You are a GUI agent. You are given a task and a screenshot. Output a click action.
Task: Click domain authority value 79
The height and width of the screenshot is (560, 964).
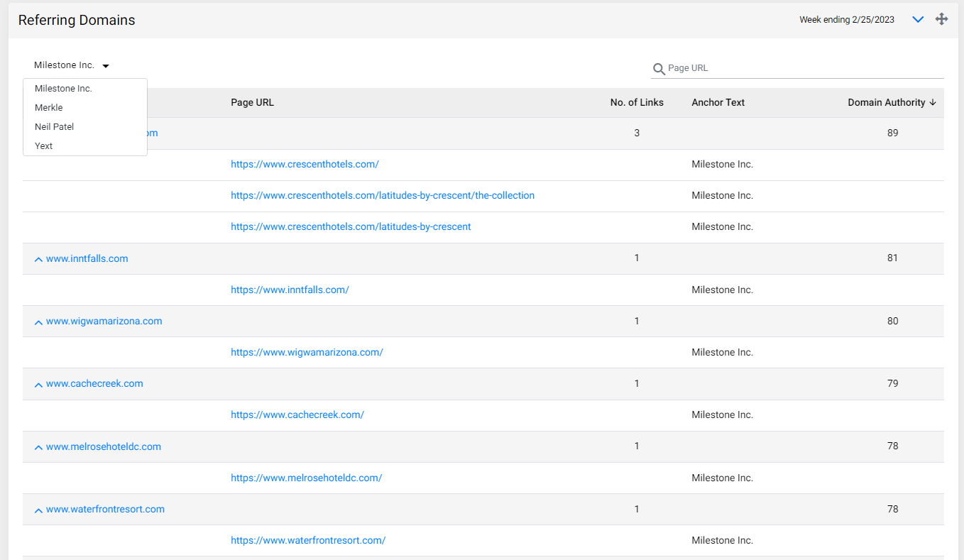892,383
